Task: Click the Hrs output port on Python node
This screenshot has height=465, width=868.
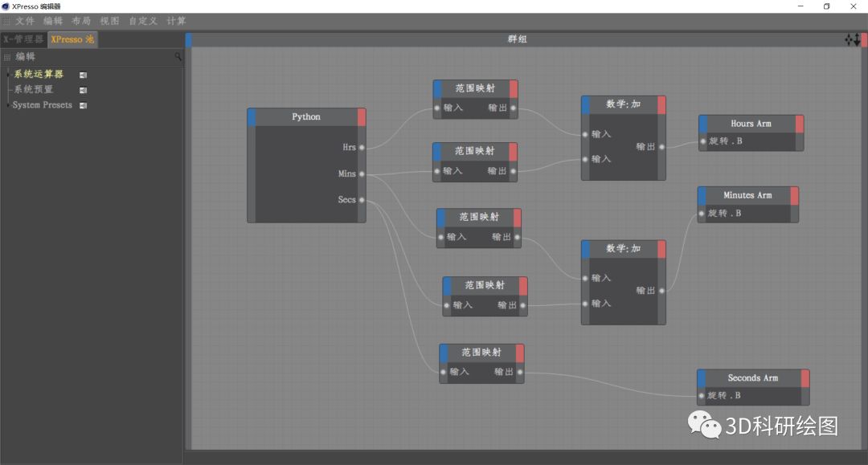Action: [362, 148]
